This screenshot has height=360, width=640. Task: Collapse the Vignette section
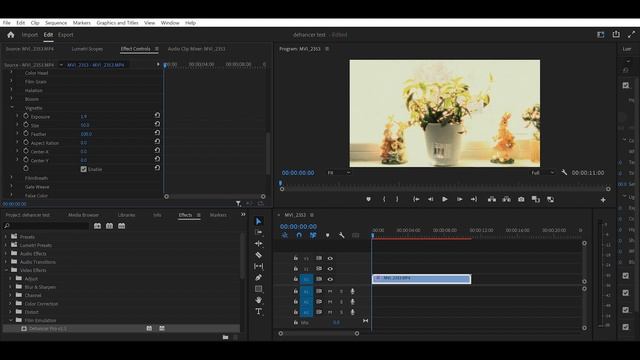pyautogui.click(x=11, y=107)
